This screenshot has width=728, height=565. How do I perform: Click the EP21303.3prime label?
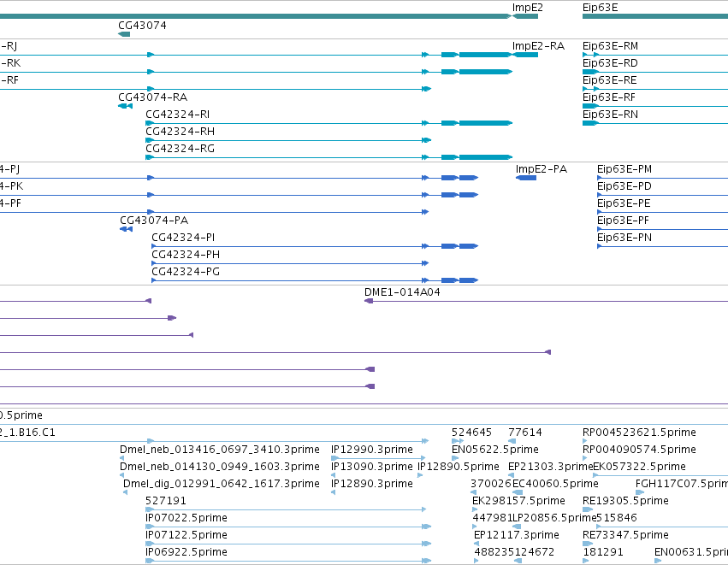tap(551, 467)
